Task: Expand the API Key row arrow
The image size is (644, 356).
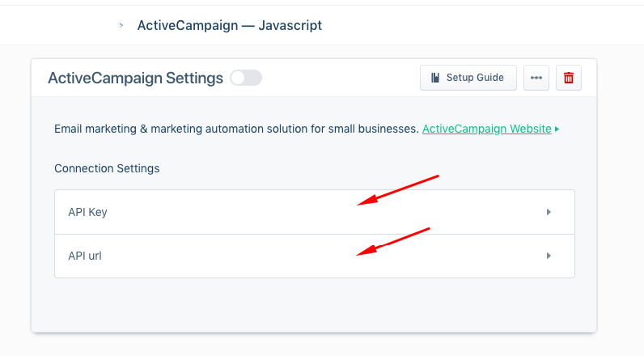Action: pyautogui.click(x=549, y=212)
